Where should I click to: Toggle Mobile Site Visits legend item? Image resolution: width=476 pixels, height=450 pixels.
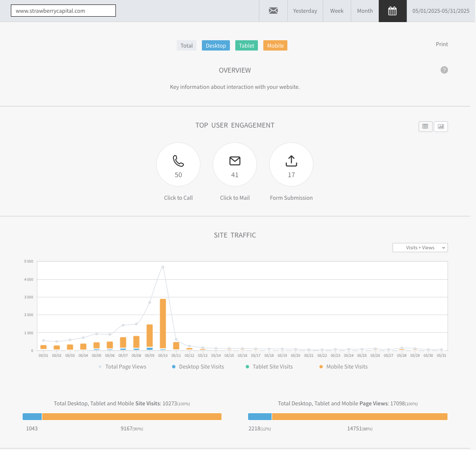[343, 367]
